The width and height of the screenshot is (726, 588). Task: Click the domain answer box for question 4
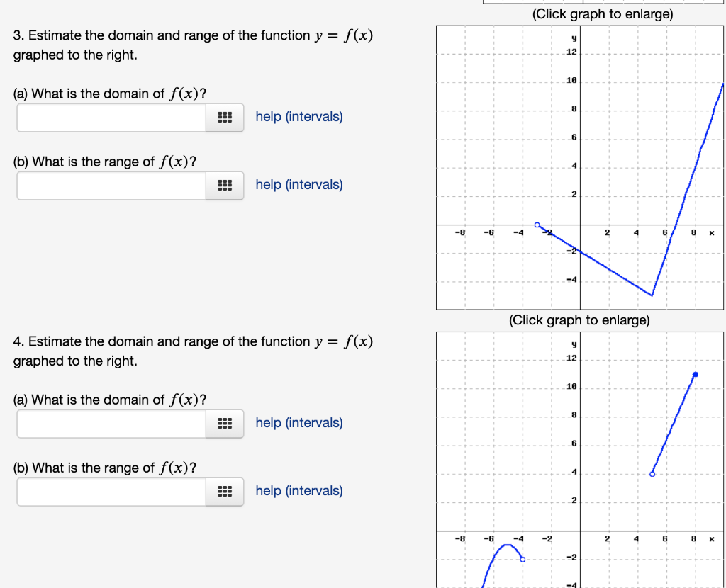(x=110, y=424)
